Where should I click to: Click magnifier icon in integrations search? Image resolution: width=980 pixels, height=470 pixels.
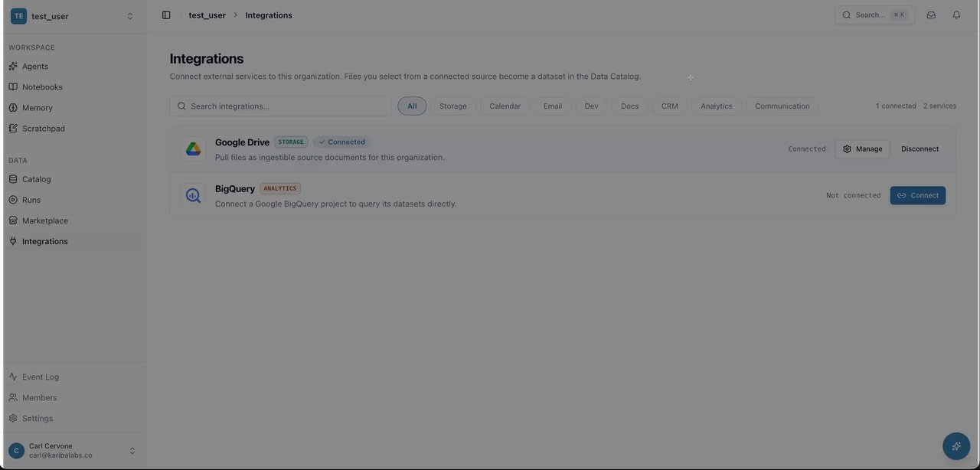(181, 106)
